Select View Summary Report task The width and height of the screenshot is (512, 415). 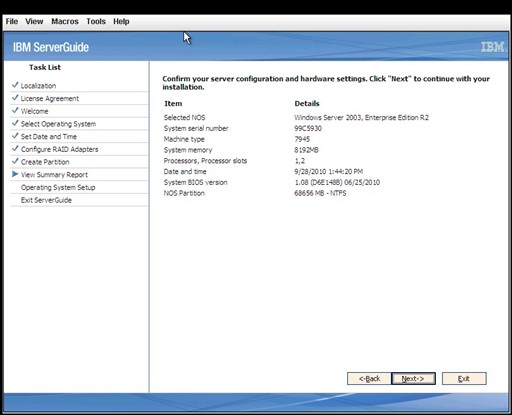tap(54, 175)
